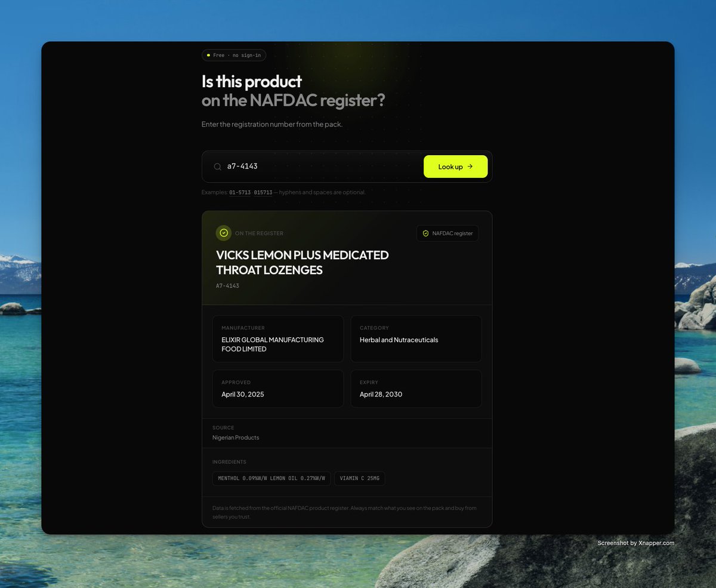The height and width of the screenshot is (588, 716).
Task: Click the arrow icon in Look up button
Action: 470,167
